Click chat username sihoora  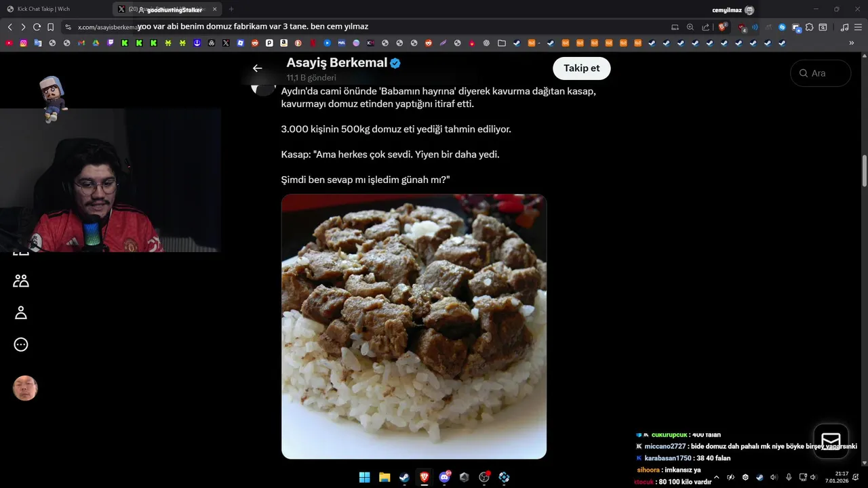coord(648,470)
